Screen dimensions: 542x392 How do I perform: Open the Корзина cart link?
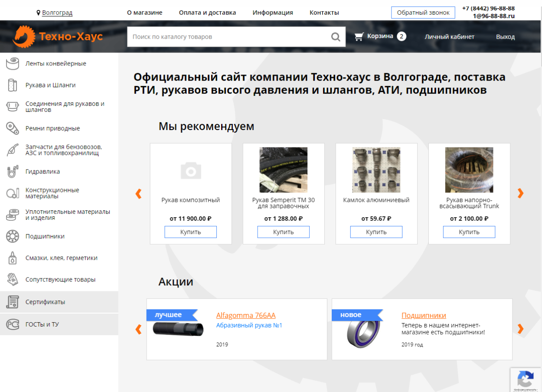[x=380, y=36]
